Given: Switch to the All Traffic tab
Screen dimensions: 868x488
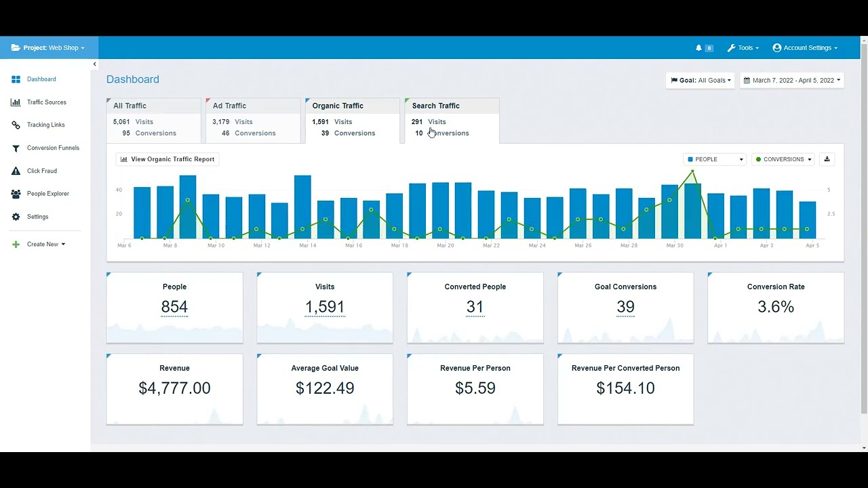Looking at the screenshot, I should tap(153, 120).
